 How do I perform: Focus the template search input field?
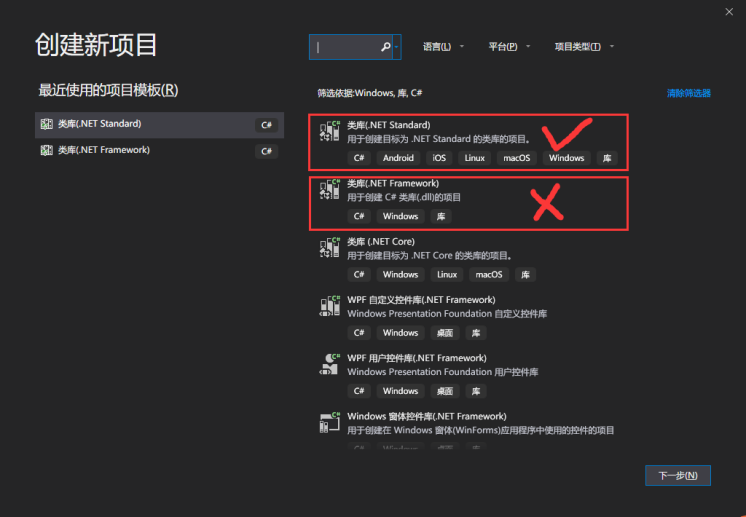pos(351,47)
